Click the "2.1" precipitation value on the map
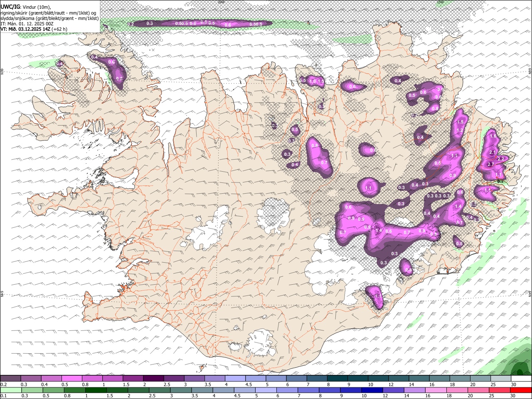The height and width of the screenshot is (399, 532). 493,153
